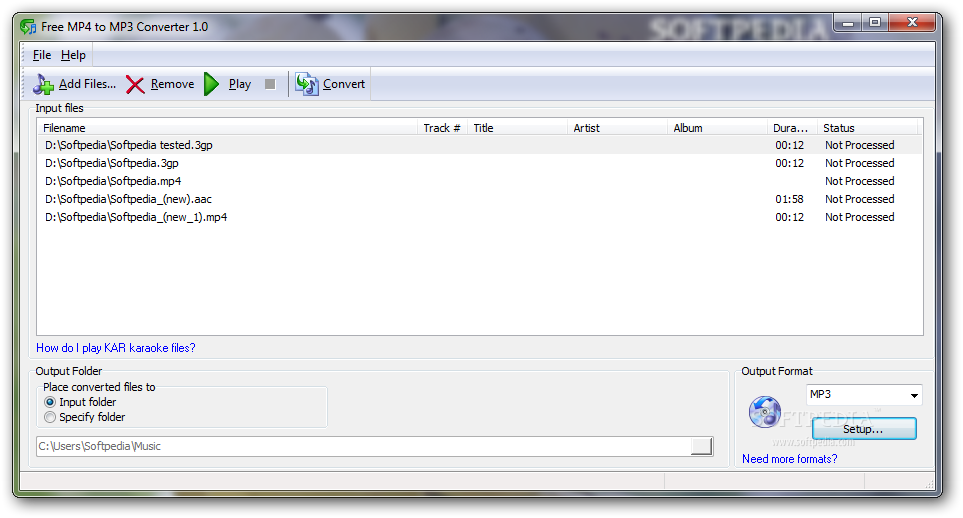Screen dimensions: 963x518
Task: Click the red X Remove icon
Action: click(135, 84)
